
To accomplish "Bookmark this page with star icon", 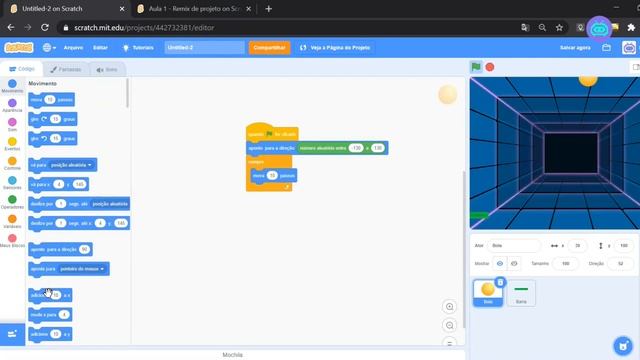I will pyautogui.click(x=559, y=28).
